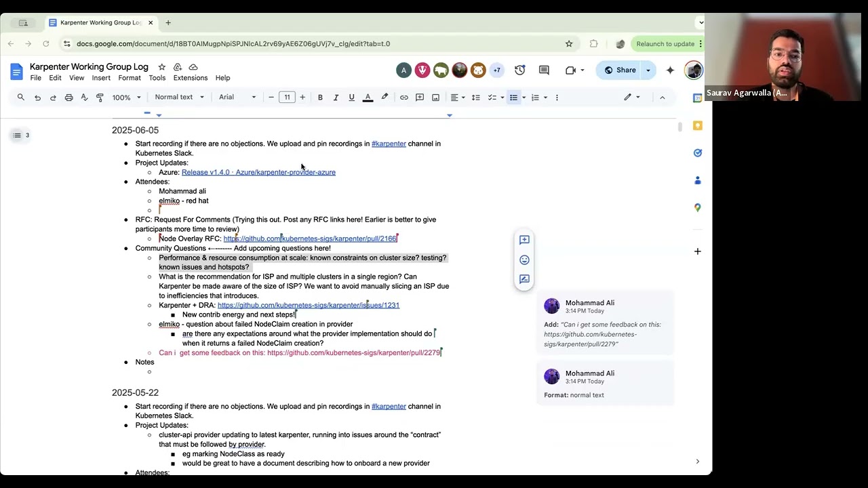868x488 pixels.
Task: Click the insert image icon
Action: pyautogui.click(x=435, y=98)
